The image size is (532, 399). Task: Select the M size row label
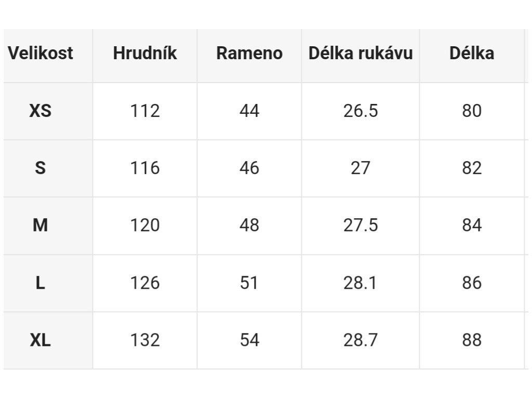click(41, 225)
